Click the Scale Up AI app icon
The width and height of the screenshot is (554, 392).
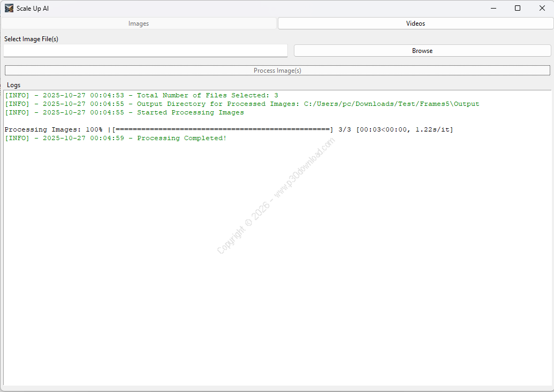click(x=9, y=8)
